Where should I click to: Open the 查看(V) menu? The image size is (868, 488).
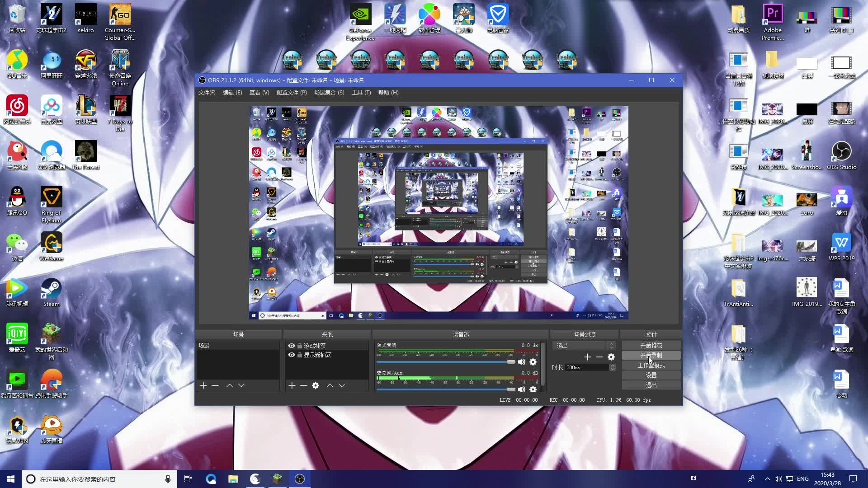tap(259, 93)
